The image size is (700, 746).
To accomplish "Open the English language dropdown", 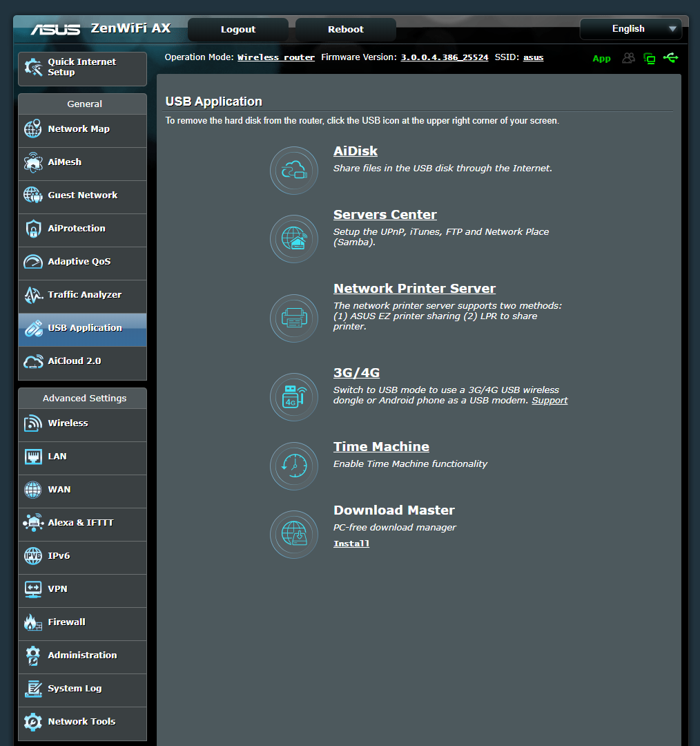I will click(630, 29).
